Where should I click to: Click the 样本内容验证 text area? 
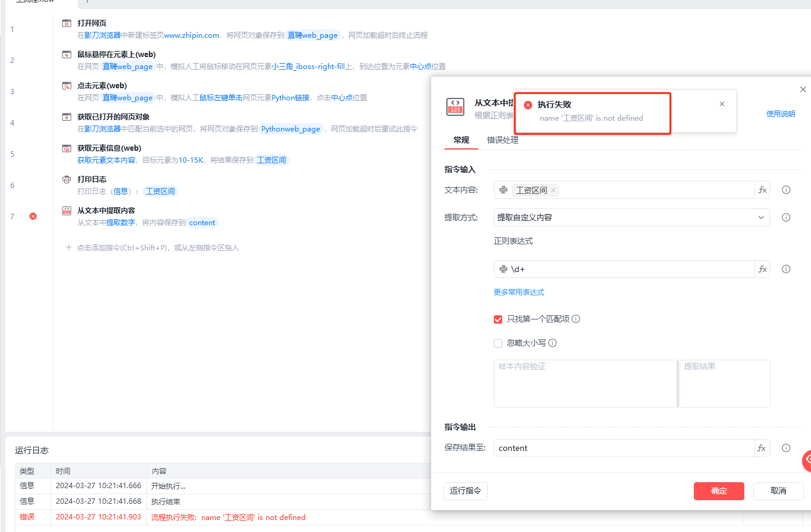tap(585, 384)
